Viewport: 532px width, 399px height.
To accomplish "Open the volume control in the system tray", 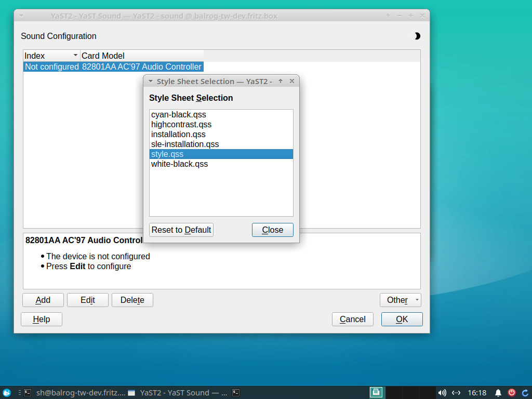I will [442, 393].
